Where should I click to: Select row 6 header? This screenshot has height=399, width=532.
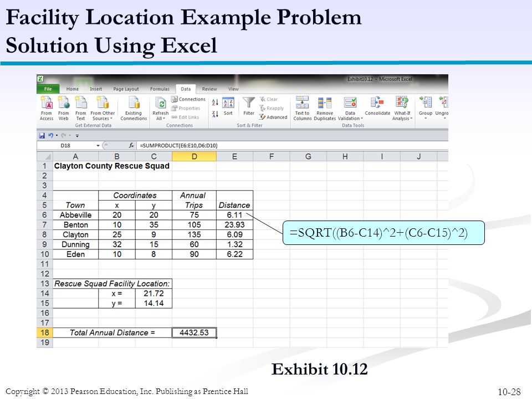tap(45, 215)
